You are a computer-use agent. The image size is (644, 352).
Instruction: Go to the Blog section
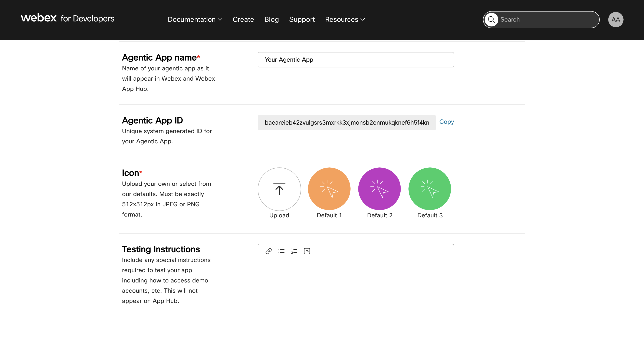click(272, 19)
